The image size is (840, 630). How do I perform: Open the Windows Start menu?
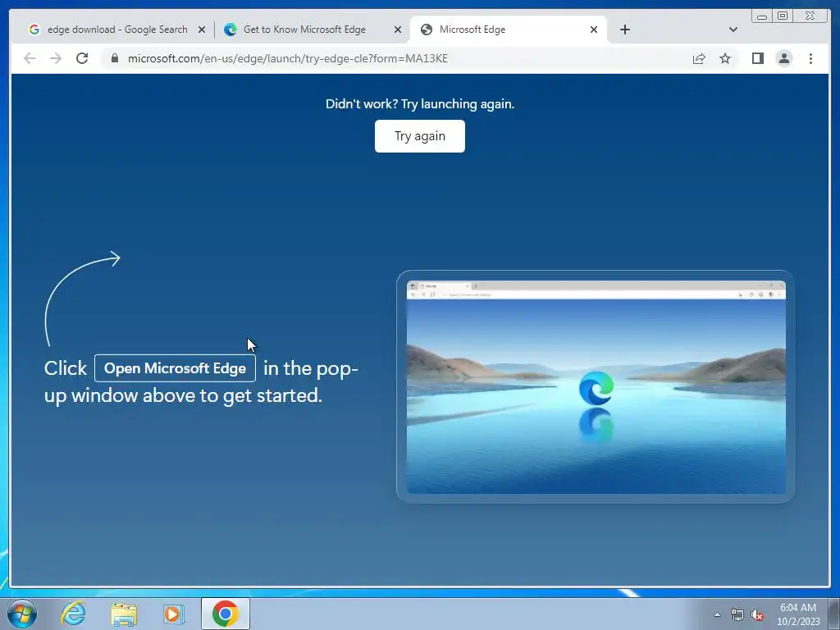click(22, 614)
